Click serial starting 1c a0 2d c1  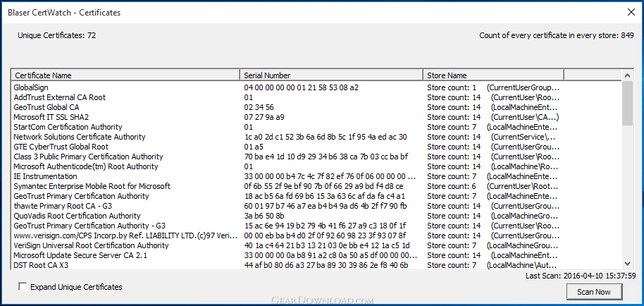[x=326, y=137]
